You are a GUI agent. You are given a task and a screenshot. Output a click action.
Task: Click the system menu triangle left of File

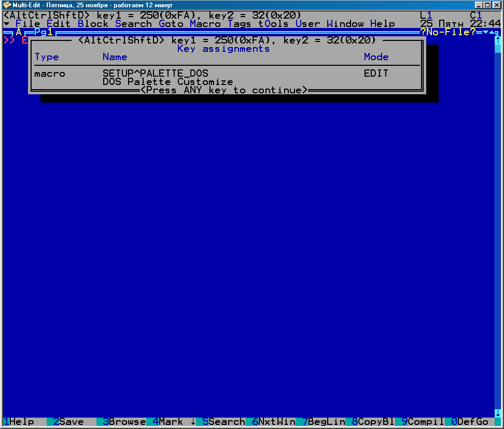6,24
